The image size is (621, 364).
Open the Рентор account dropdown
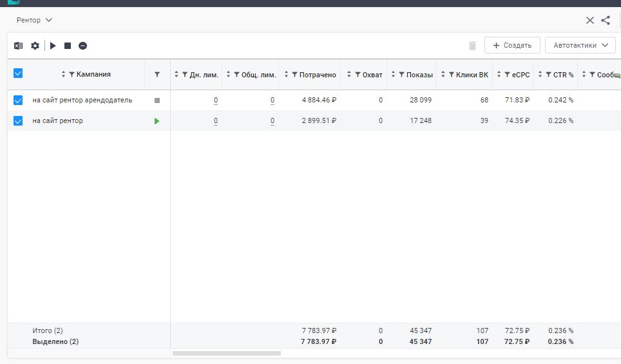[34, 20]
